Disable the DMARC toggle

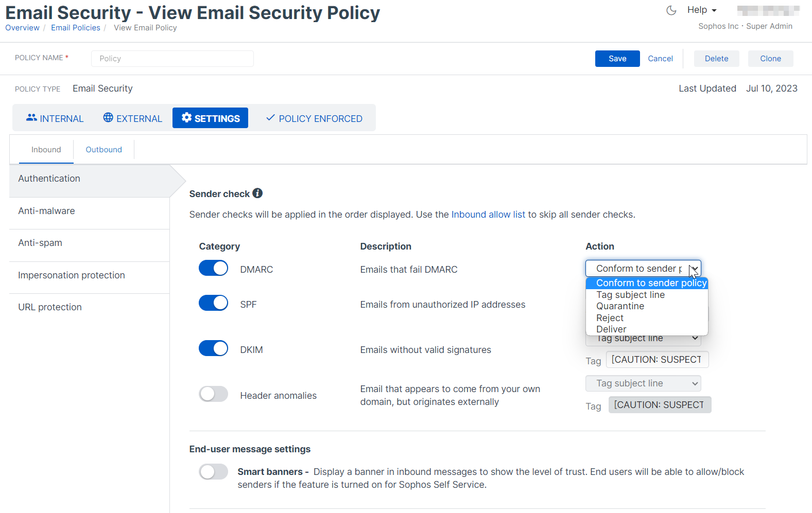pyautogui.click(x=213, y=268)
